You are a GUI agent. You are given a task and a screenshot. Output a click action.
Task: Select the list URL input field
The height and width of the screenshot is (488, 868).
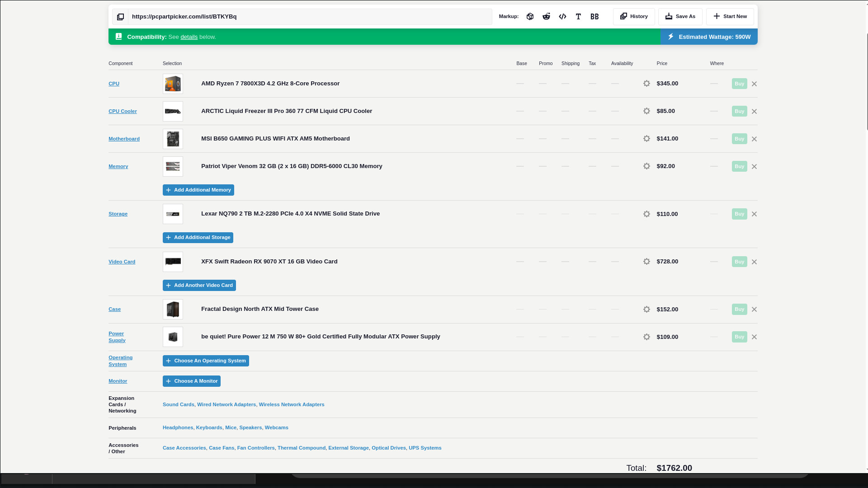[310, 17]
